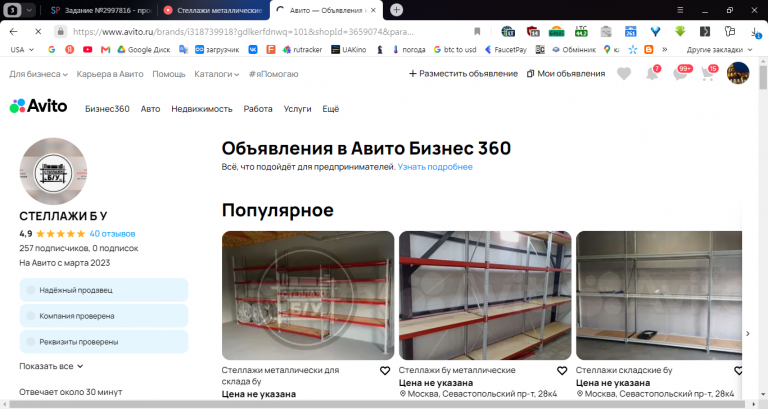The height and width of the screenshot is (409, 768).
Task: Open the Стеллажи бу металлические photo
Action: (485, 295)
